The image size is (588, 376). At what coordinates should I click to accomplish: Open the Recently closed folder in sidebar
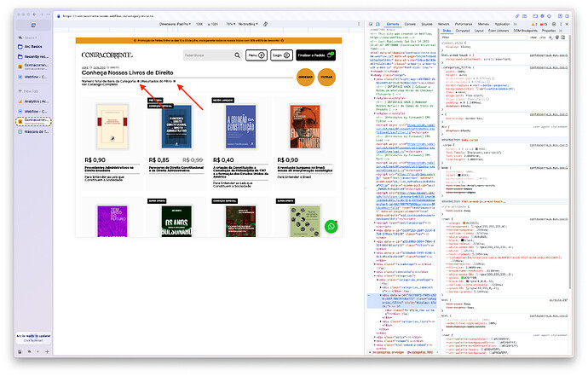click(33, 56)
